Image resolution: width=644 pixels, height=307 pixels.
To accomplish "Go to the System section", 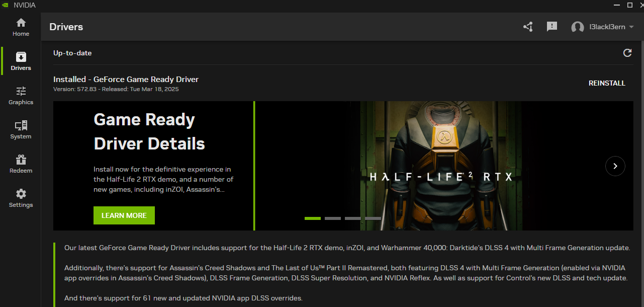I will 21,130.
